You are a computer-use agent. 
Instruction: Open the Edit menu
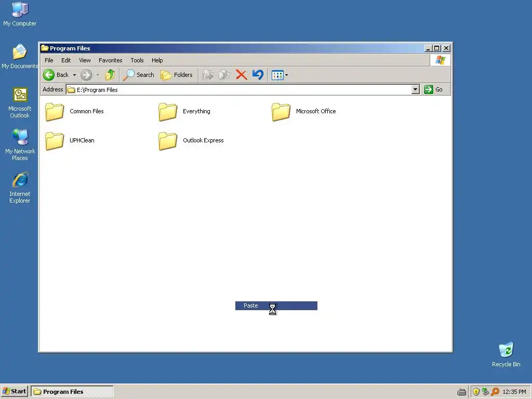(x=66, y=60)
